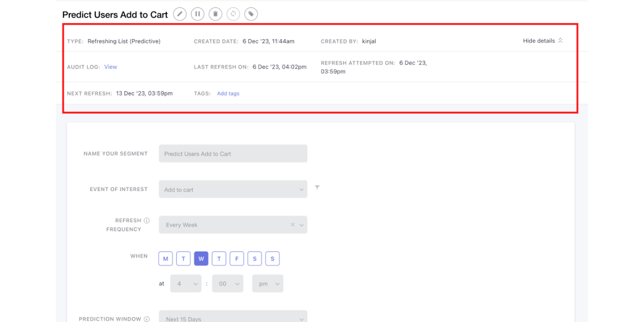Click the circular refresh segment icon
Screen dimensions: 644x322
tap(233, 14)
